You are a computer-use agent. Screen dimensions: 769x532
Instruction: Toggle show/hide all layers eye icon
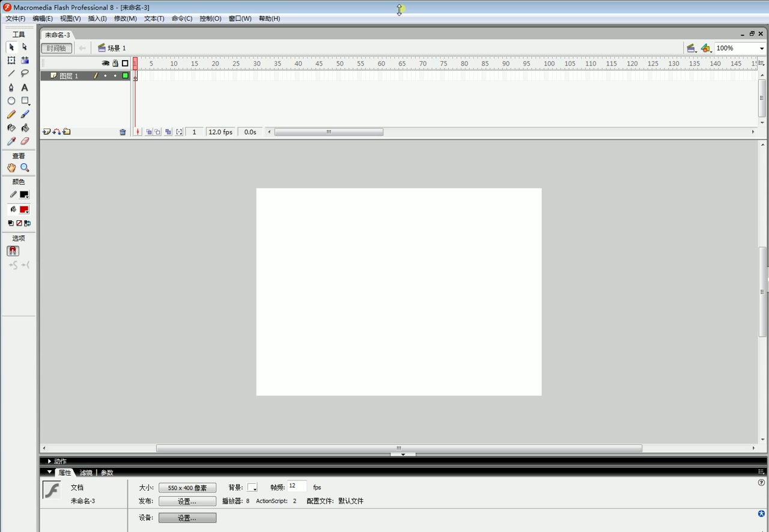click(x=105, y=63)
